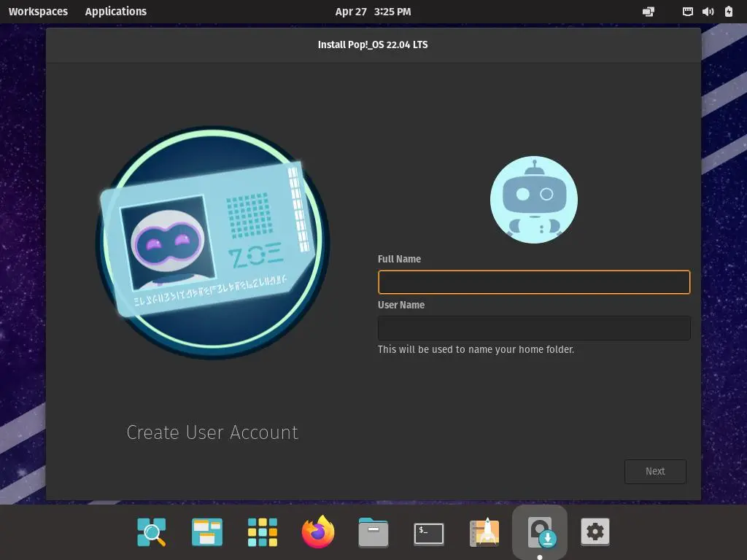
Task: Open the Applications menu in top bar
Action: tap(115, 12)
